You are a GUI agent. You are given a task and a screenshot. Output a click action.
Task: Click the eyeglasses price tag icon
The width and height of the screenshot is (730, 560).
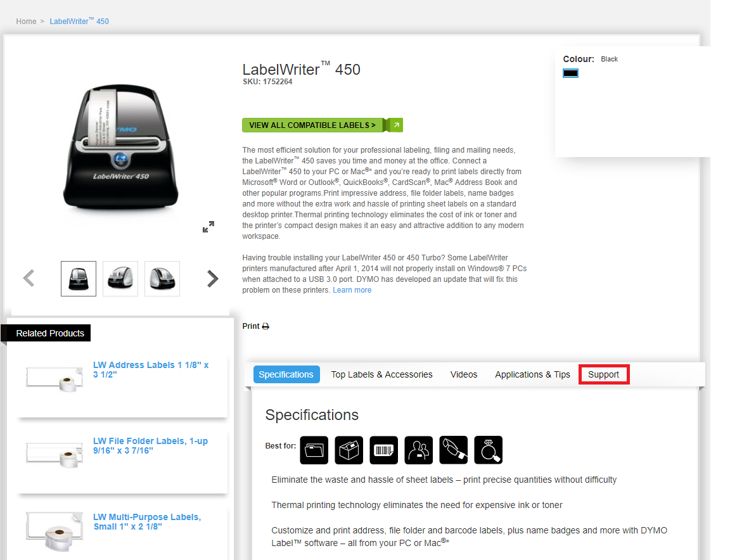453,450
